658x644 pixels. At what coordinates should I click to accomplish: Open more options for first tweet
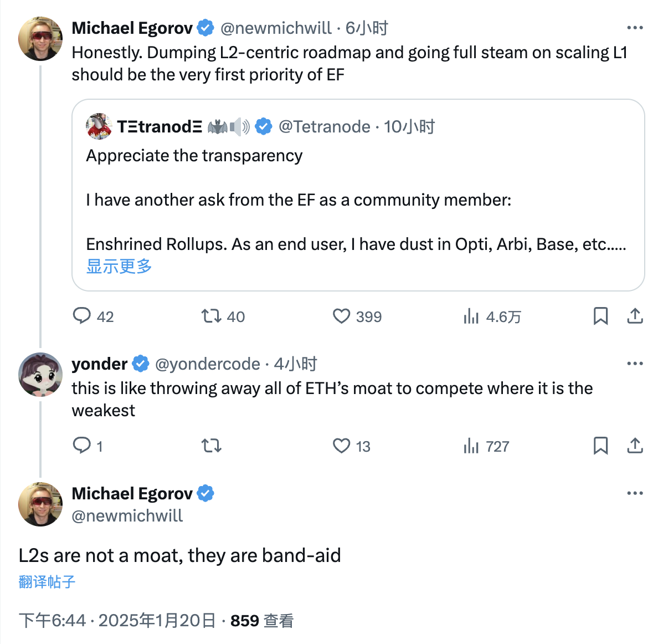click(635, 28)
